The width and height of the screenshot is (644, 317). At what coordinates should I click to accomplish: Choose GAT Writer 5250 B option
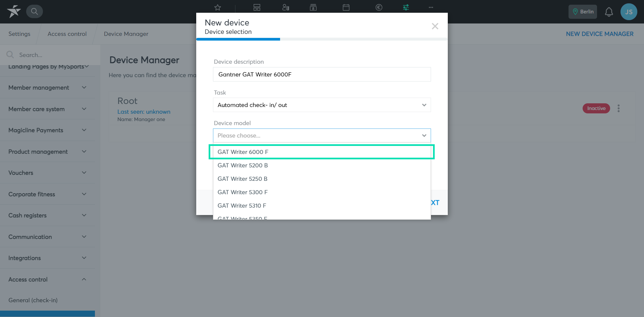(322, 179)
